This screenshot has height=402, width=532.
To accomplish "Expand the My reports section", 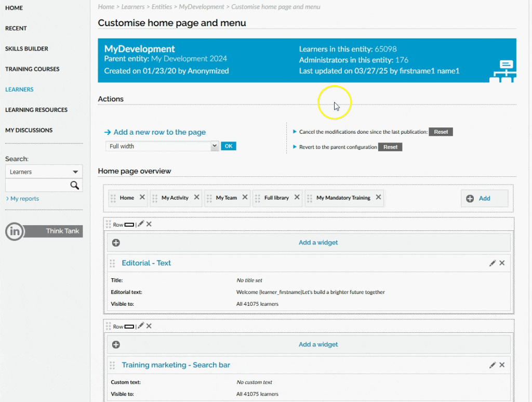I will (23, 198).
